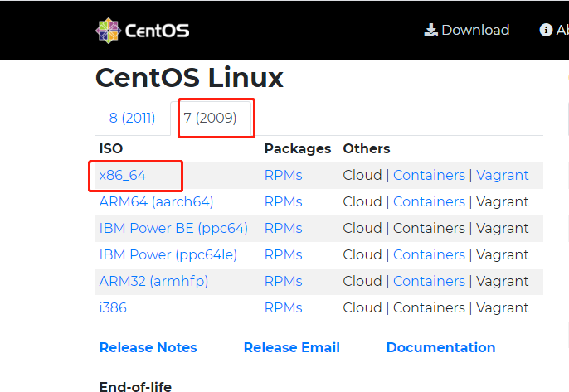Click the Download arrow icon in header
The image size is (569, 392).
point(430,30)
